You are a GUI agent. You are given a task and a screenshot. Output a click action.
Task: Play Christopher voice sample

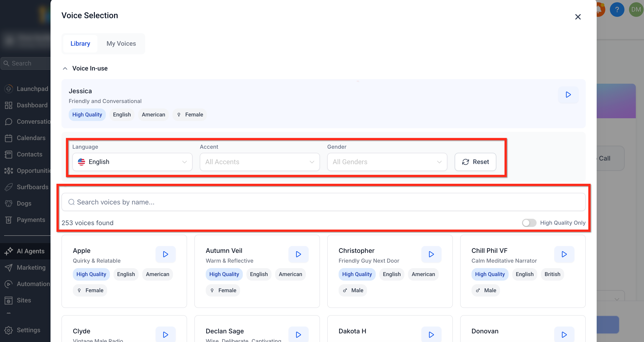(431, 254)
